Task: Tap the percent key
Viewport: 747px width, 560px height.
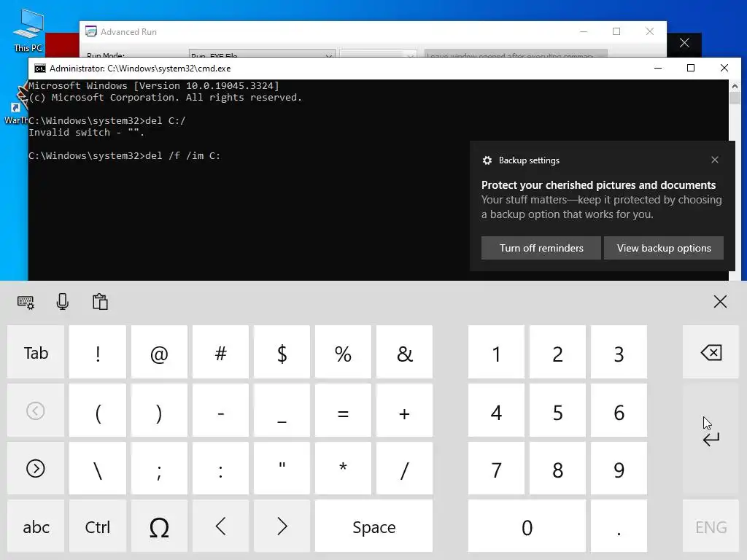Action: click(343, 352)
